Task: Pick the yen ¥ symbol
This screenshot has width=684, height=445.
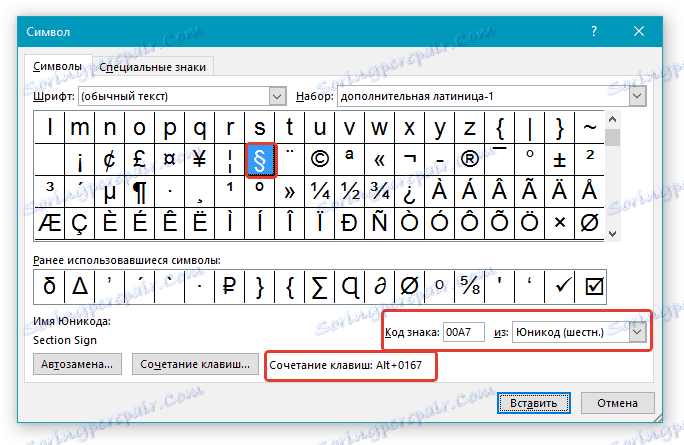Action: click(199, 160)
